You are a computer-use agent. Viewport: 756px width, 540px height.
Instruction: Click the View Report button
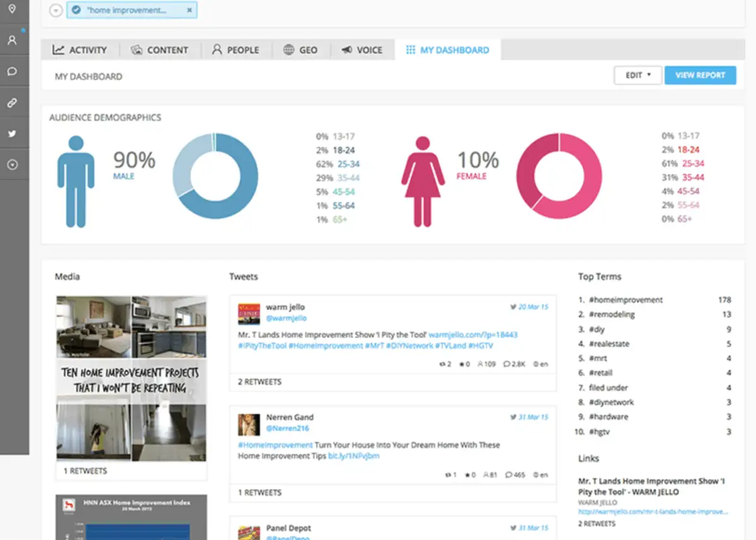(x=701, y=75)
